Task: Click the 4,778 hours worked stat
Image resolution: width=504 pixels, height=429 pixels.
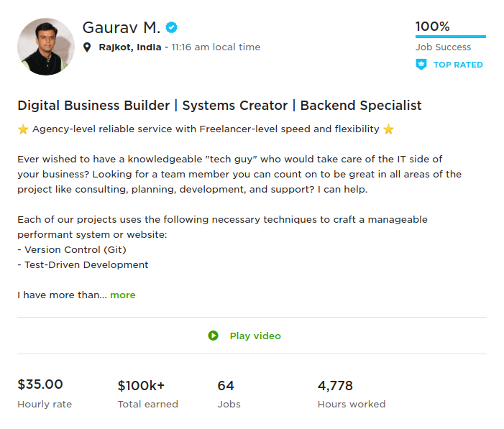Action: pos(335,386)
